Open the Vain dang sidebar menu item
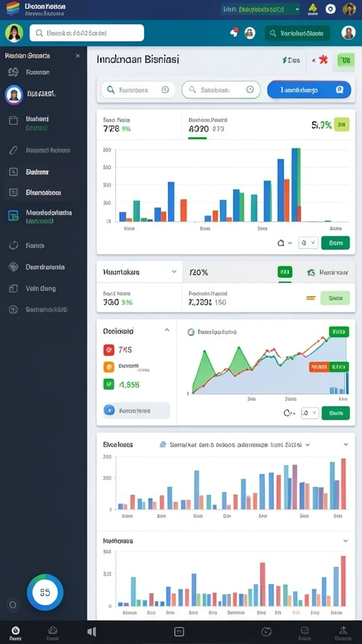362x644 pixels. pyautogui.click(x=41, y=288)
